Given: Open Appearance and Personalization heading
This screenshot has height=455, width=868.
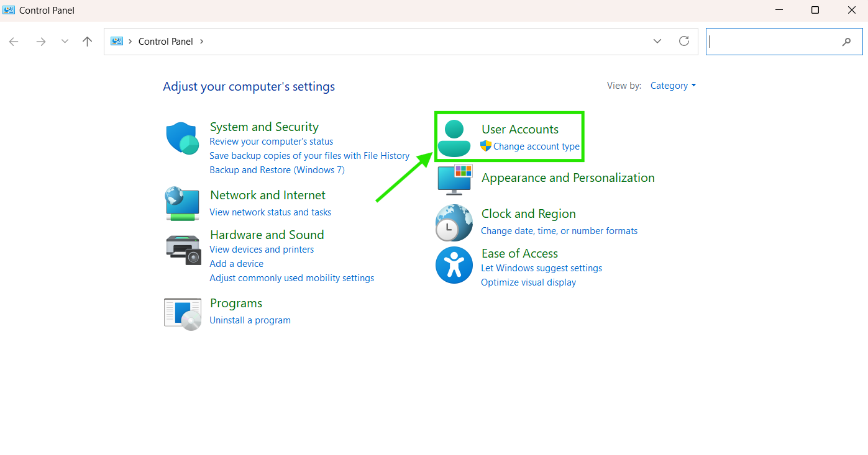Looking at the screenshot, I should tap(568, 178).
